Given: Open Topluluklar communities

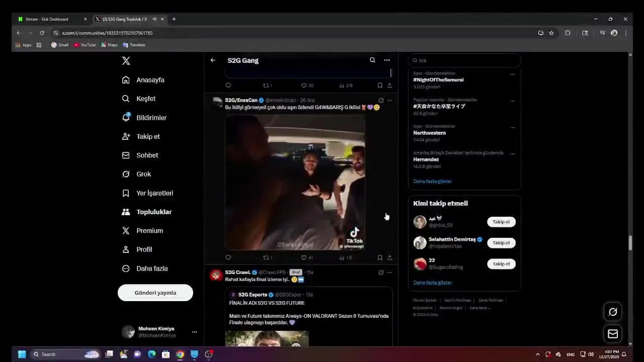Looking at the screenshot, I should pyautogui.click(x=147, y=212).
